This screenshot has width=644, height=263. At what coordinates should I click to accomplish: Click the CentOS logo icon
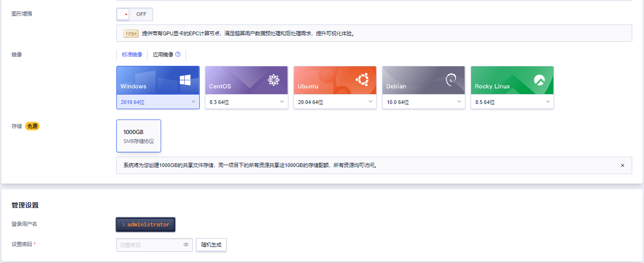click(274, 80)
